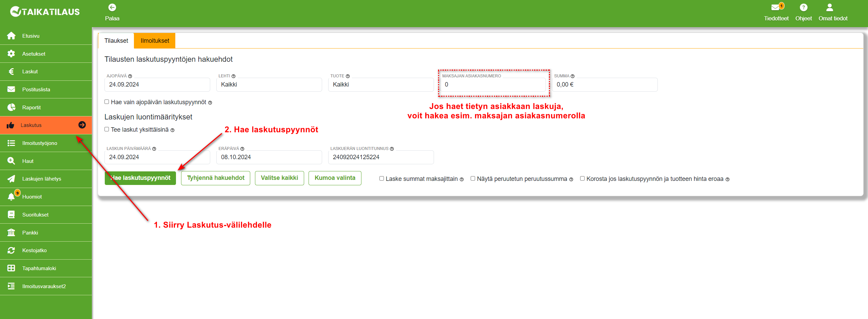Click help icon next to Ajopäivä label
868x319 pixels.
pyautogui.click(x=130, y=76)
